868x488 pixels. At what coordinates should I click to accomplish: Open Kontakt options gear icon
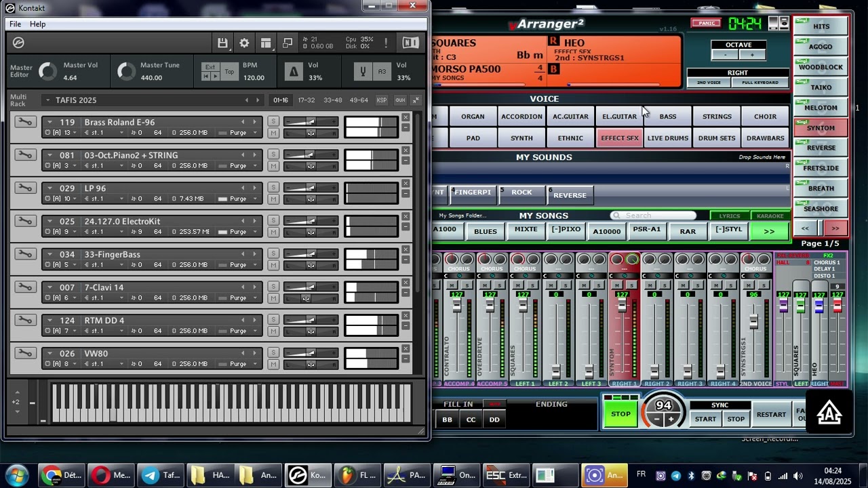point(244,43)
